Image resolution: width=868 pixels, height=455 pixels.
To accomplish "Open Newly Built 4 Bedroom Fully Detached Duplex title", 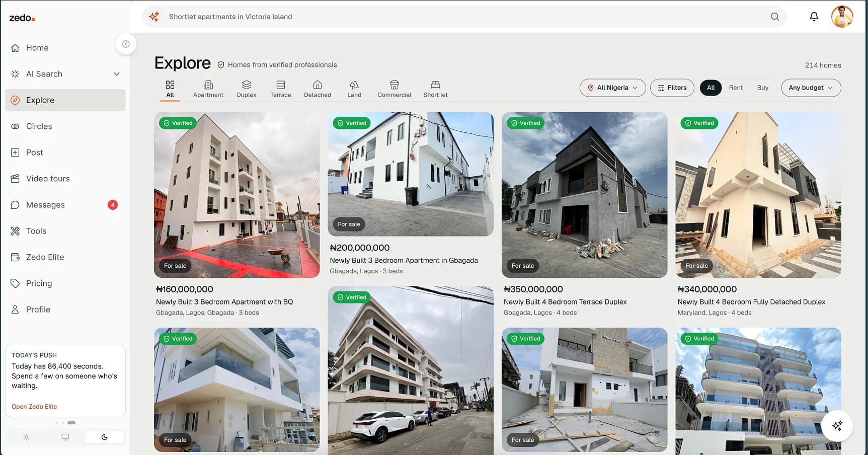I will click(751, 302).
